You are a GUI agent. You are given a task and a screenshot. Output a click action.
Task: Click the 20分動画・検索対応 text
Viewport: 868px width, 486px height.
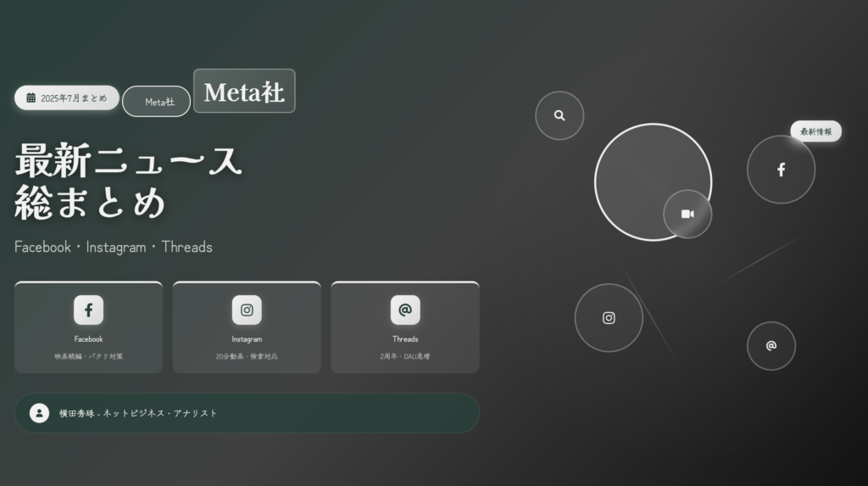[247, 356]
